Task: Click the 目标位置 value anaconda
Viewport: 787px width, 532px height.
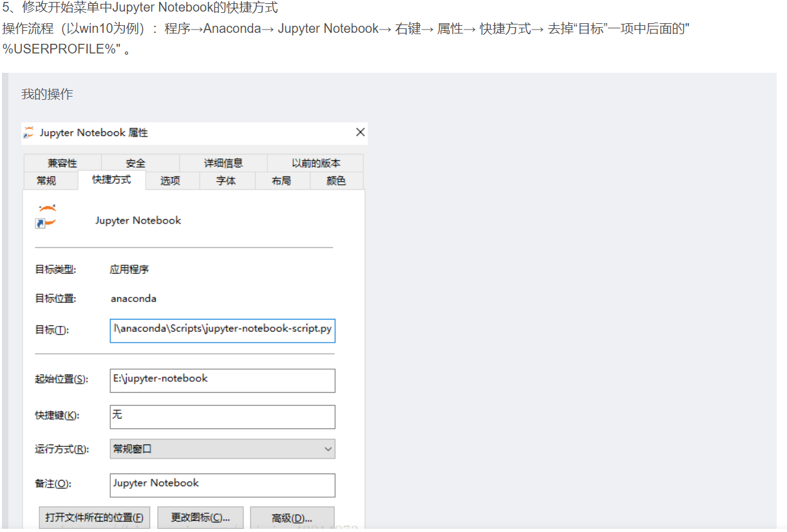Action: pos(133,299)
